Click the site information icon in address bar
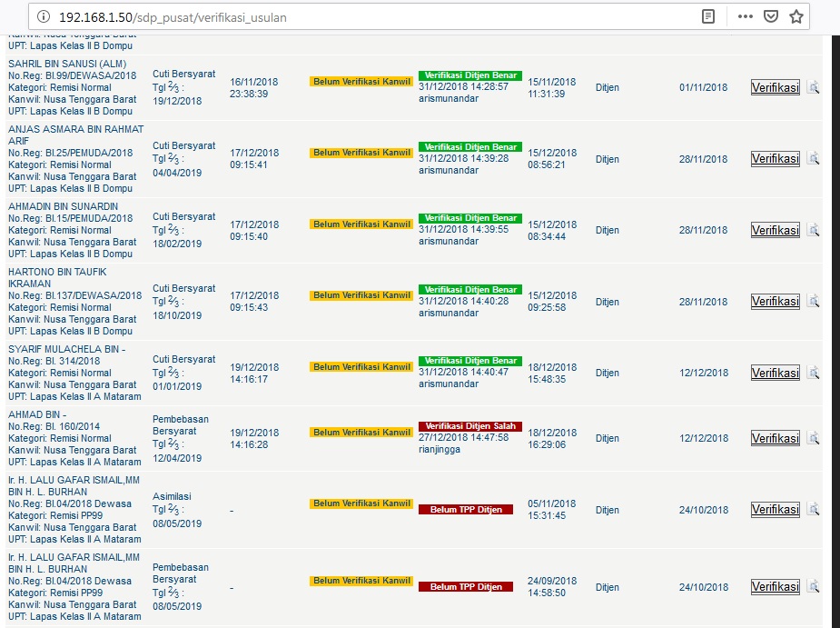This screenshot has height=628, width=840. [x=43, y=16]
